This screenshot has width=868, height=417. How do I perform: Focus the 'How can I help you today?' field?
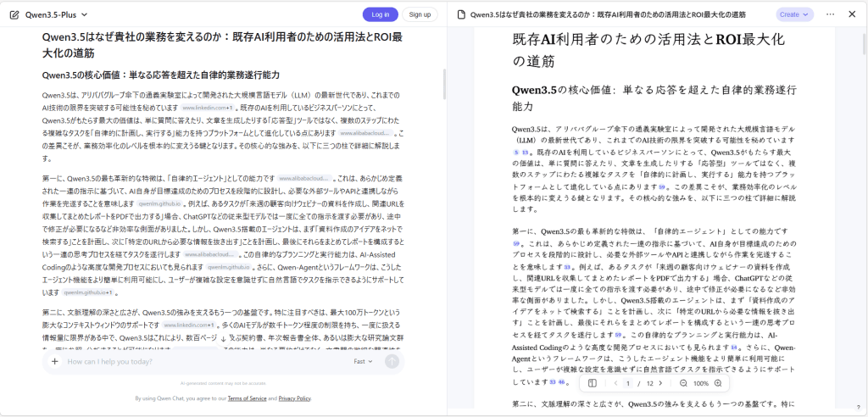point(208,362)
